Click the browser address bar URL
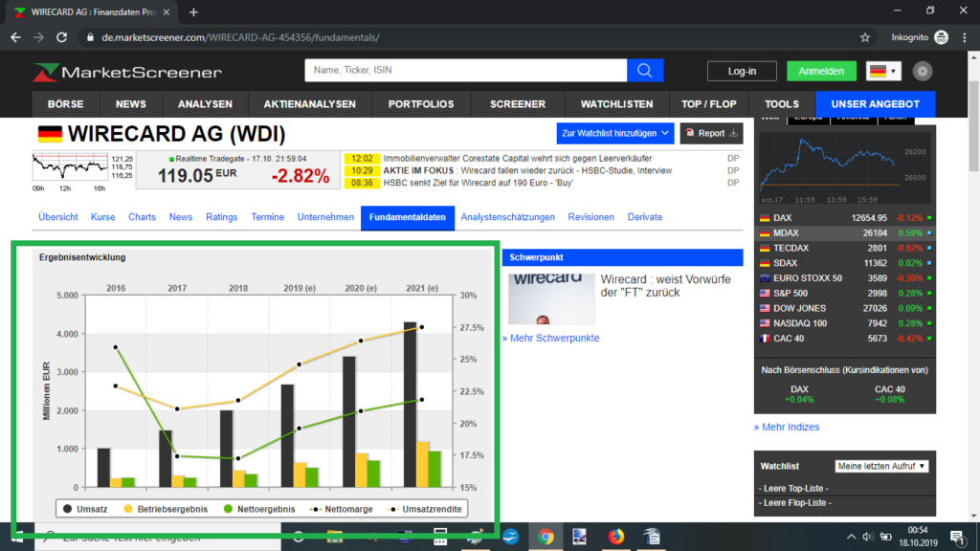Screen dimensions: 980x551 [x=240, y=37]
